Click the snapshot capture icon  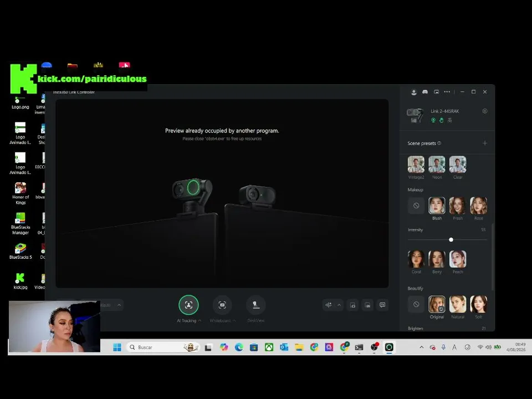point(353,305)
